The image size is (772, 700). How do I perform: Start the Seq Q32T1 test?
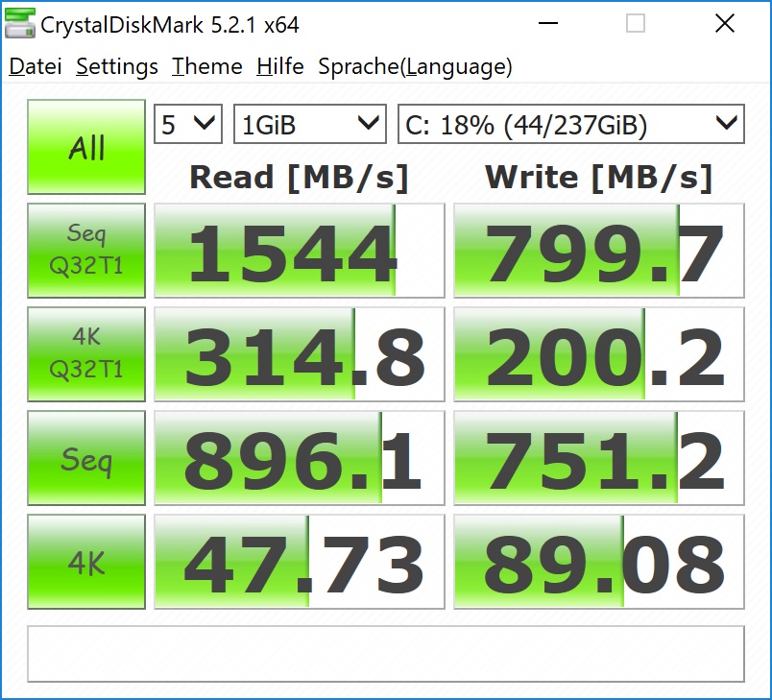tap(86, 251)
